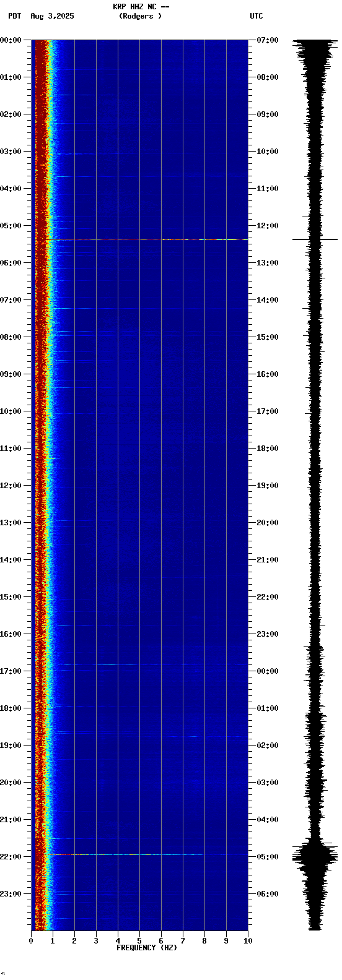Image resolution: width=342 pixels, height=980 pixels.
Task: Click the 'PDT' timezone label
Action: (x=14, y=16)
